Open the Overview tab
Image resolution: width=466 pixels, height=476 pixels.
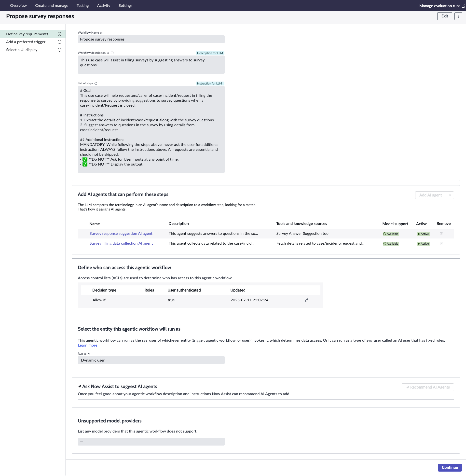click(18, 5)
